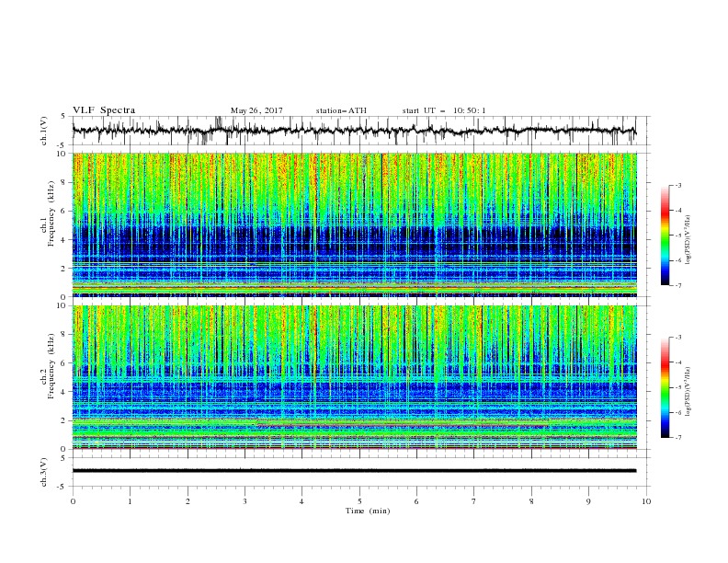Viewport: 728px width, 563px height.
Task: Click time axis tick label "1"
Action: [130, 501]
